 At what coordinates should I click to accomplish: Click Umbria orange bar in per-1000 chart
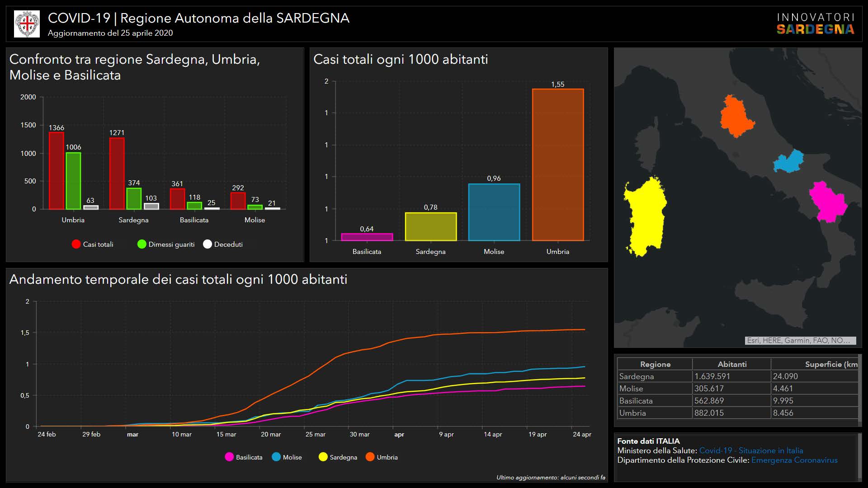pos(557,165)
